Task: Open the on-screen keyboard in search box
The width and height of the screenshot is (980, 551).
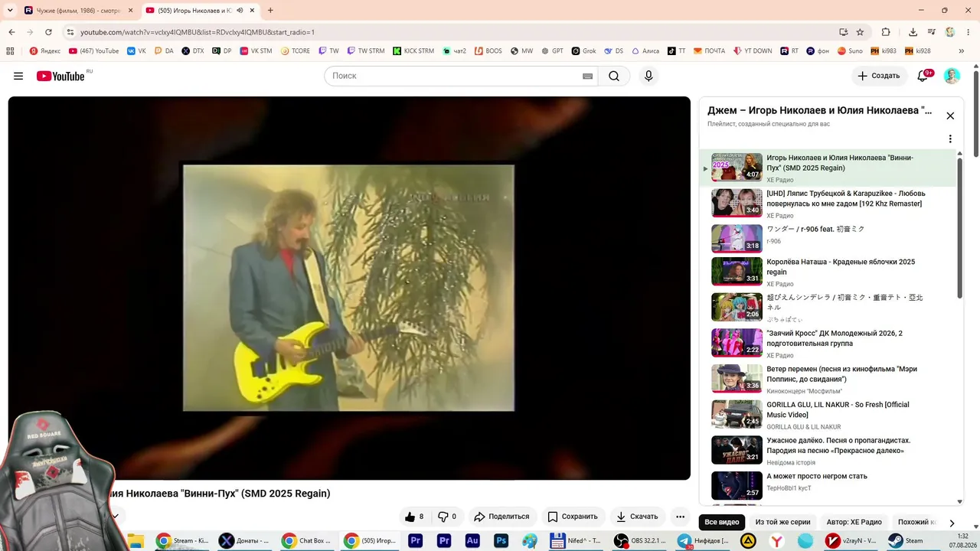Action: [x=588, y=76]
